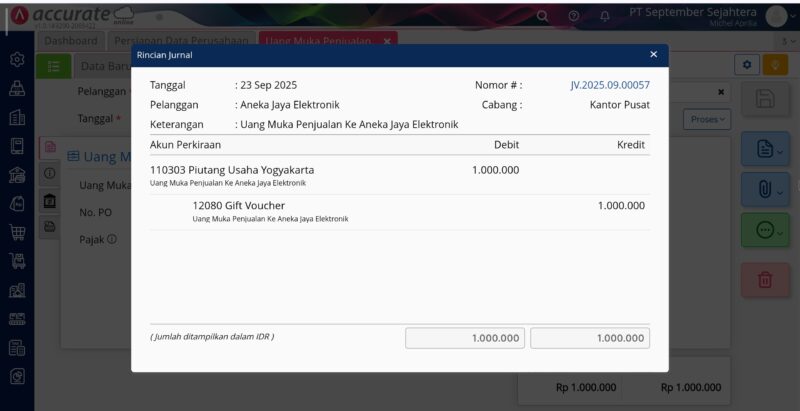Expand the blue document actions dropdown
The height and width of the screenshot is (411, 800).
(765, 149)
